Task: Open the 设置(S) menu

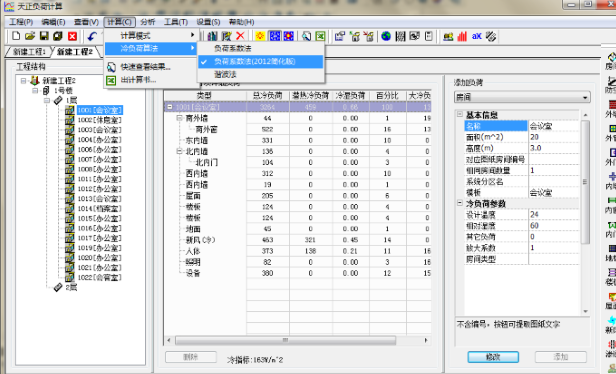Action: pos(208,22)
